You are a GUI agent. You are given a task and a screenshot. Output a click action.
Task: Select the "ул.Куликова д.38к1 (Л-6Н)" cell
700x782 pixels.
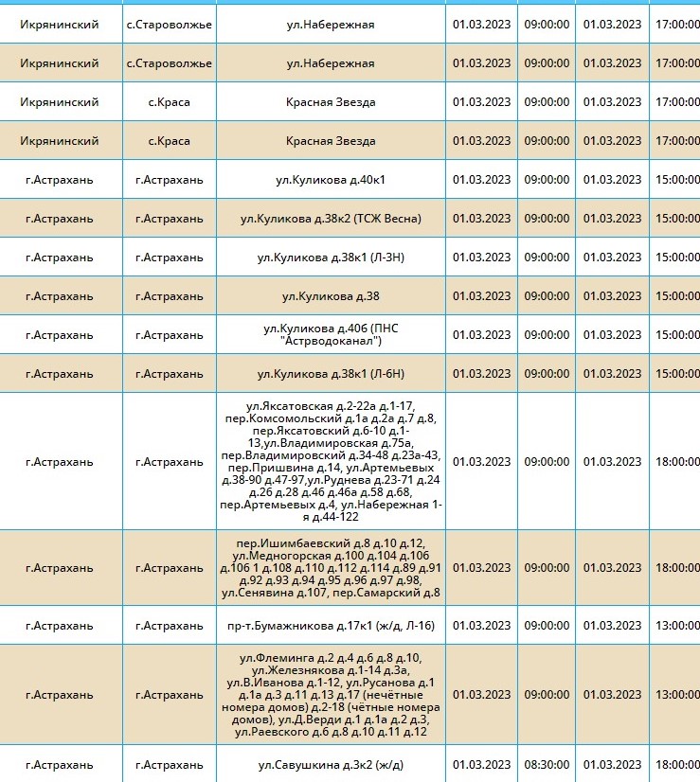click(331, 374)
